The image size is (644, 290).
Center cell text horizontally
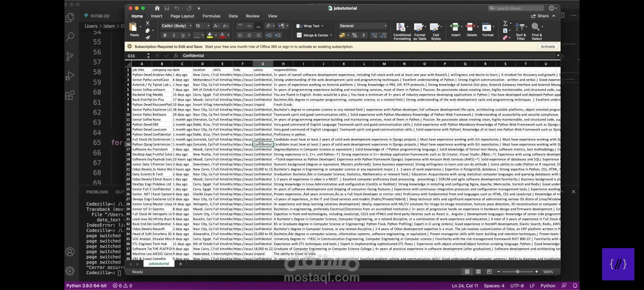click(249, 35)
